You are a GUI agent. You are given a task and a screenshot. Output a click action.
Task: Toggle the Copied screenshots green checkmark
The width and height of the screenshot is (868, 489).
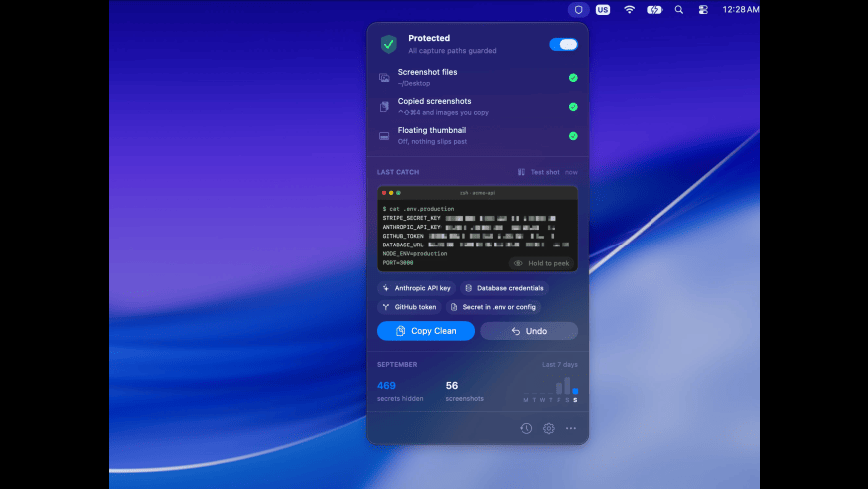pos(573,107)
